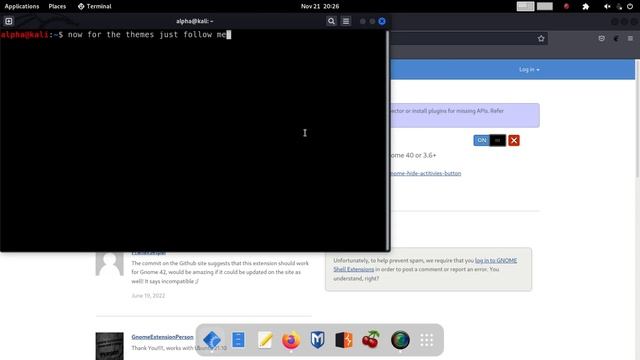Expand the Log in dropdown
The height and width of the screenshot is (360, 640).
click(529, 69)
